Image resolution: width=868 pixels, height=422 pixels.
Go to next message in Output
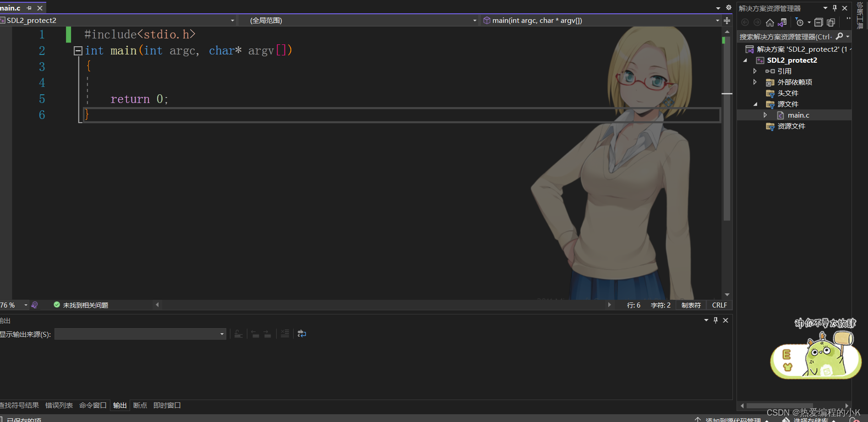pos(267,334)
